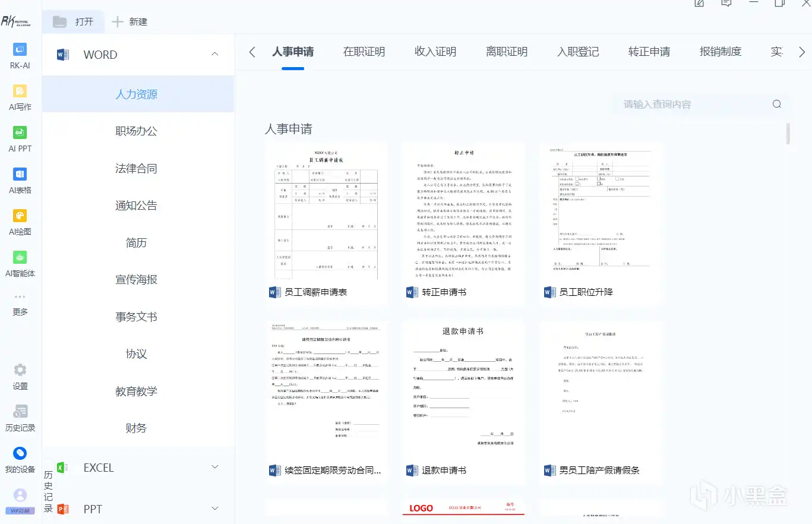Expand the PPT section chevron
The height and width of the screenshot is (524, 812).
[x=215, y=509]
